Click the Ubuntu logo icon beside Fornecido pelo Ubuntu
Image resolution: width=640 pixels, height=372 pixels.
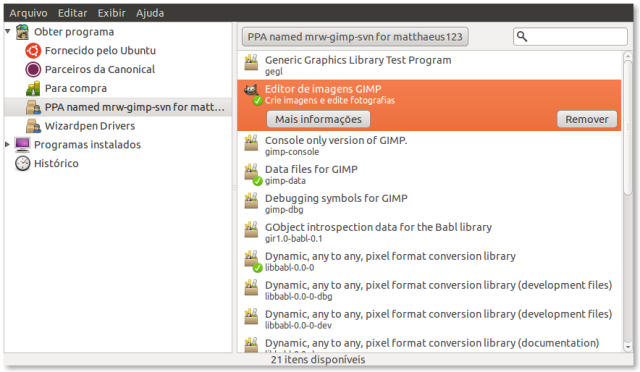(33, 51)
